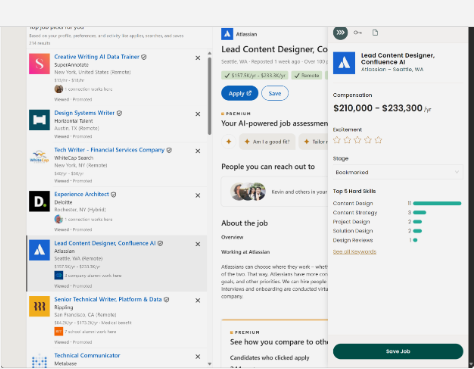474x369 pixels.
Task: Open the document icon tab in extension panel
Action: pyautogui.click(x=375, y=33)
